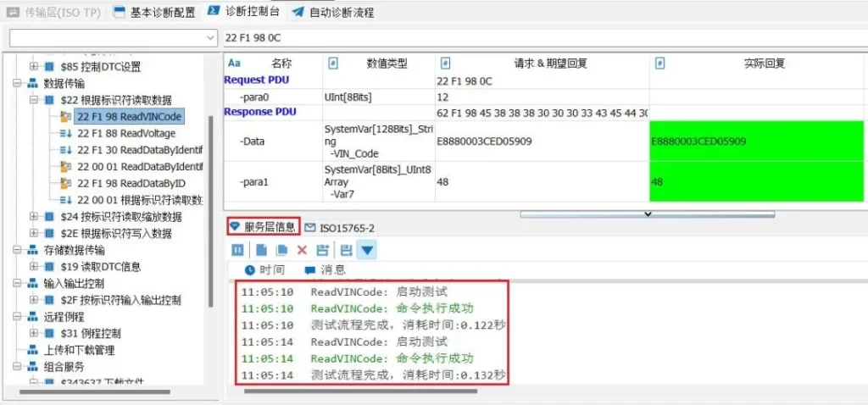
Task: Toggle the blue down-arrow auto-scroll button
Action: click(366, 250)
